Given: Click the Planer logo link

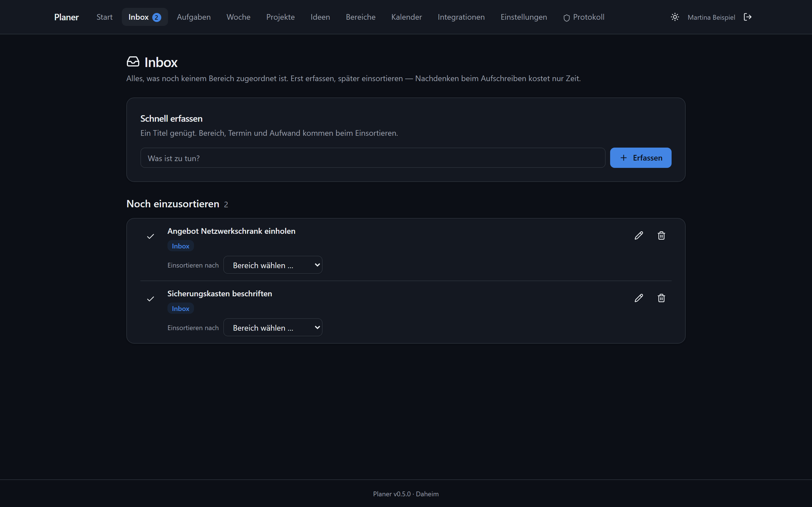Looking at the screenshot, I should (67, 17).
